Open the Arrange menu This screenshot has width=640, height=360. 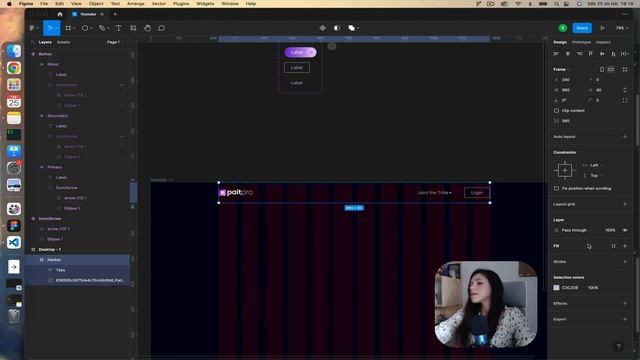pos(136,4)
